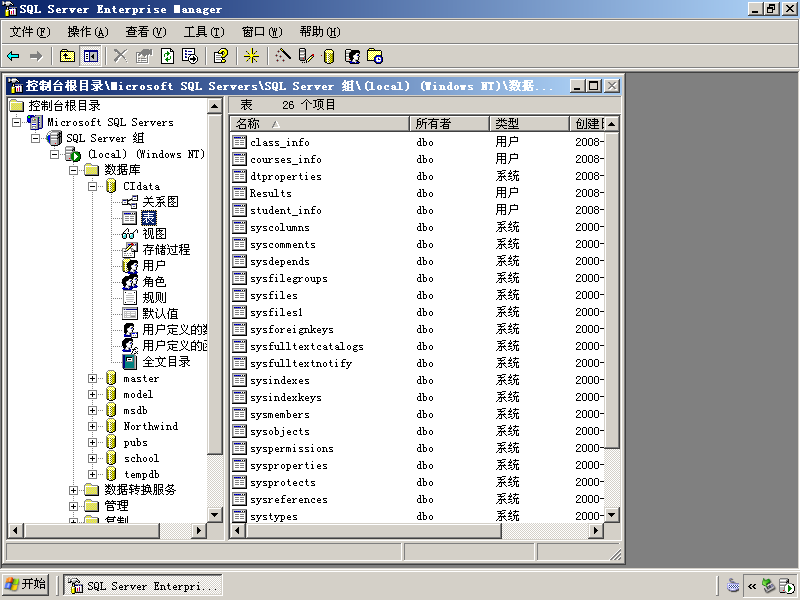Open the 文件(F) menu

pos(30,32)
